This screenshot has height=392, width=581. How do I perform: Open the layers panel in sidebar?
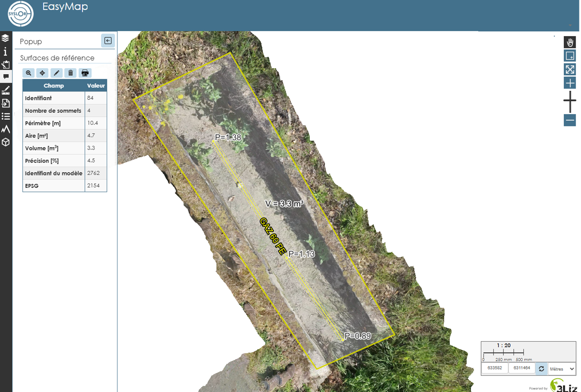tap(5, 38)
